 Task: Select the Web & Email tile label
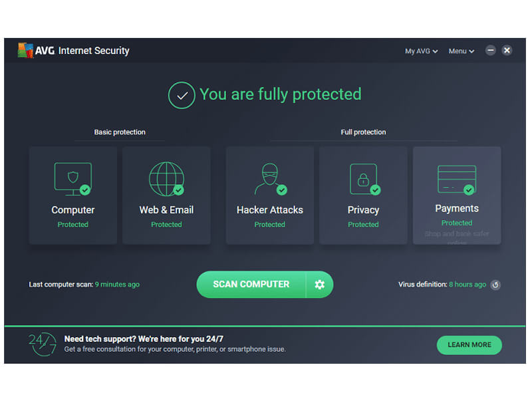167,209
